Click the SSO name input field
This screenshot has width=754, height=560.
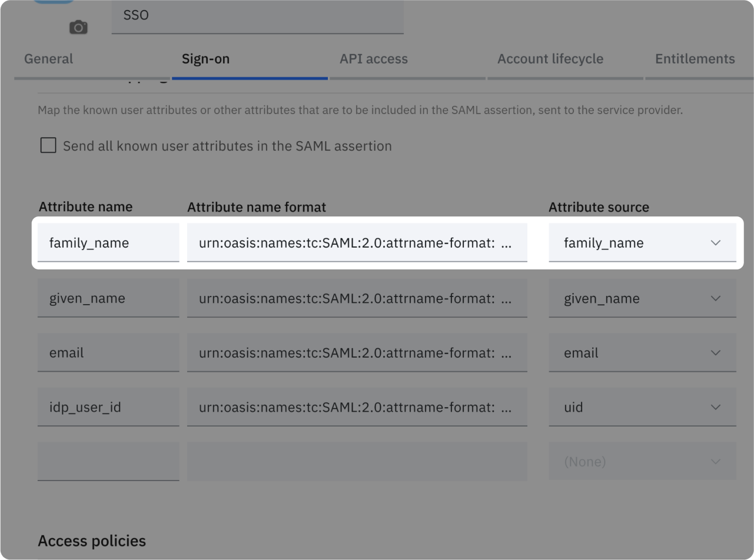(x=258, y=16)
